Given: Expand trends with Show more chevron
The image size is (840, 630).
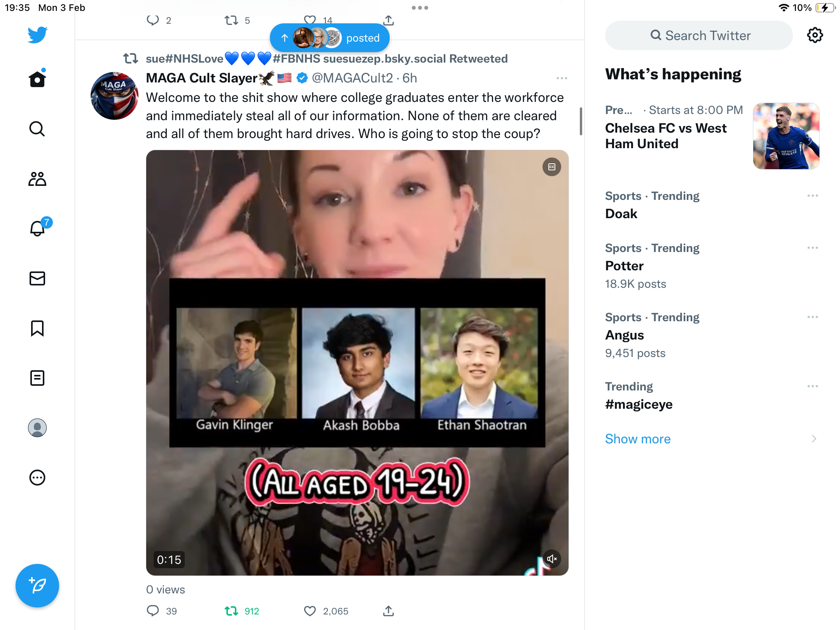Looking at the screenshot, I should [814, 439].
